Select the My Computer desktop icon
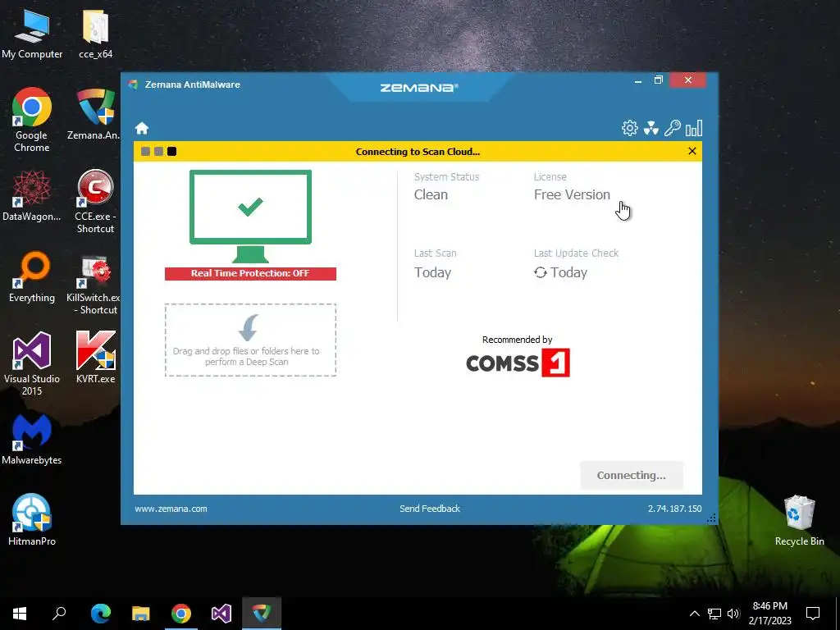The width and height of the screenshot is (840, 630). click(32, 34)
